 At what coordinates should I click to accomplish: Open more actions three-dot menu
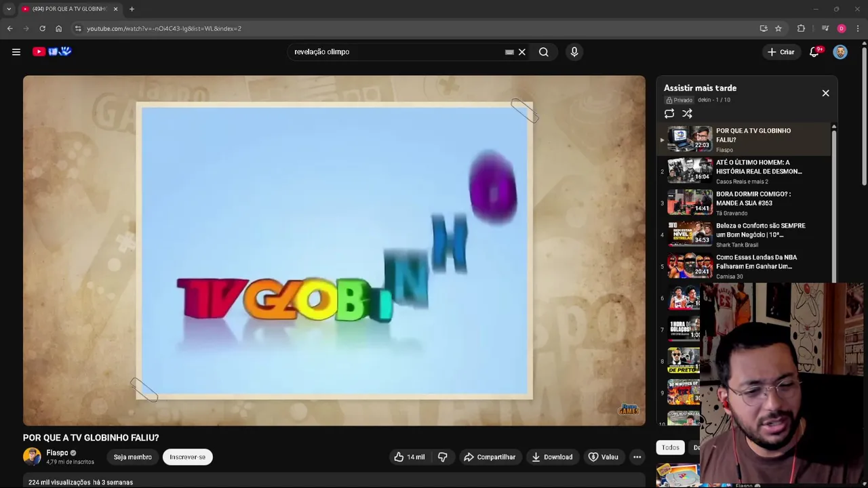(x=637, y=457)
